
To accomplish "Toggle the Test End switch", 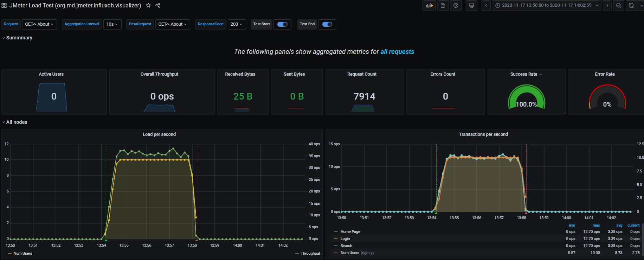I will [327, 24].
